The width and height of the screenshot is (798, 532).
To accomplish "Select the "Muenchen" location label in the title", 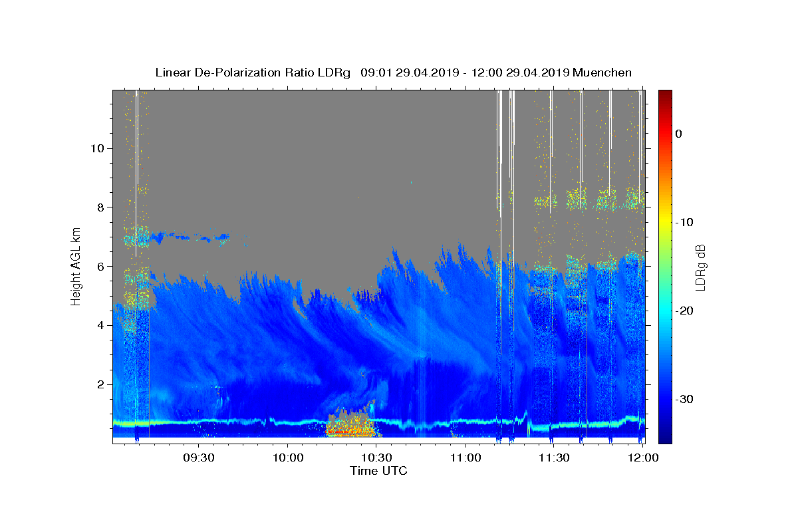I will coord(602,72).
